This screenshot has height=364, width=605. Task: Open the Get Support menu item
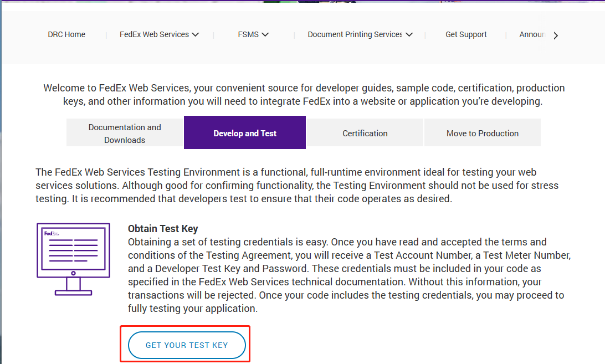466,34
